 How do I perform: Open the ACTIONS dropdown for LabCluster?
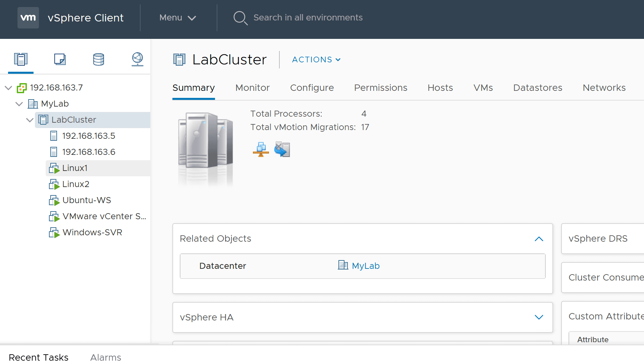(x=316, y=60)
